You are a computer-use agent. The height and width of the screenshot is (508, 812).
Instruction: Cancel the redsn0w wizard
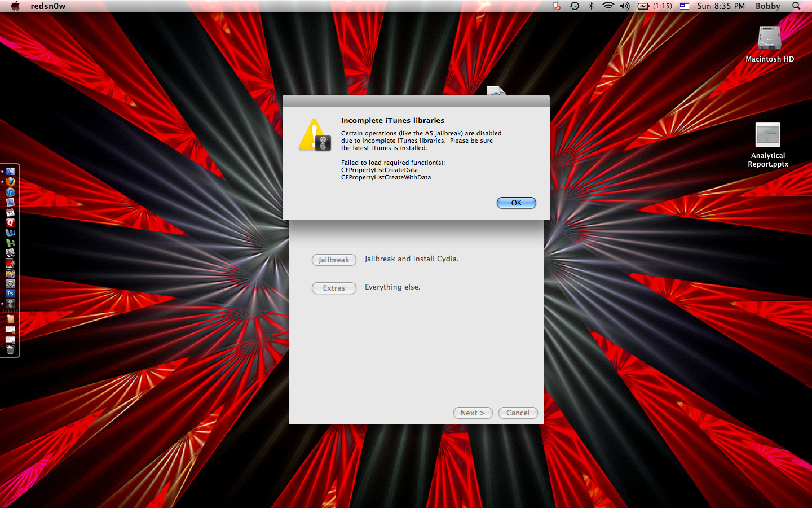pos(518,413)
